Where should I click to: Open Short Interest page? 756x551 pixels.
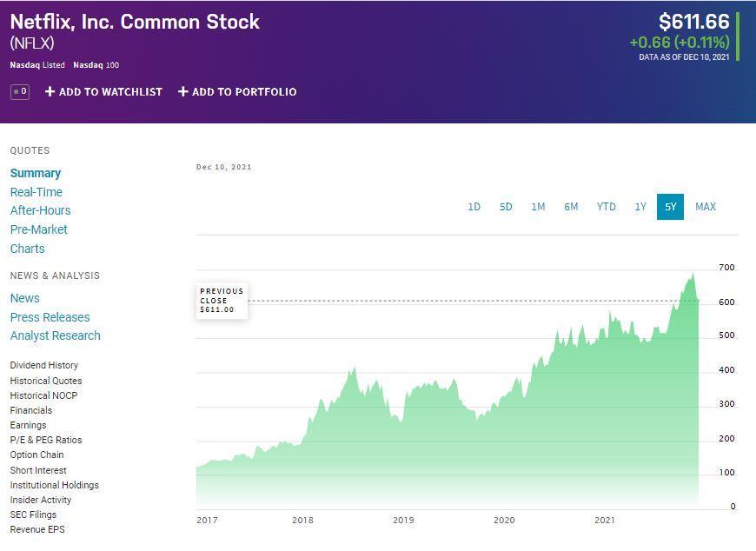click(x=38, y=470)
